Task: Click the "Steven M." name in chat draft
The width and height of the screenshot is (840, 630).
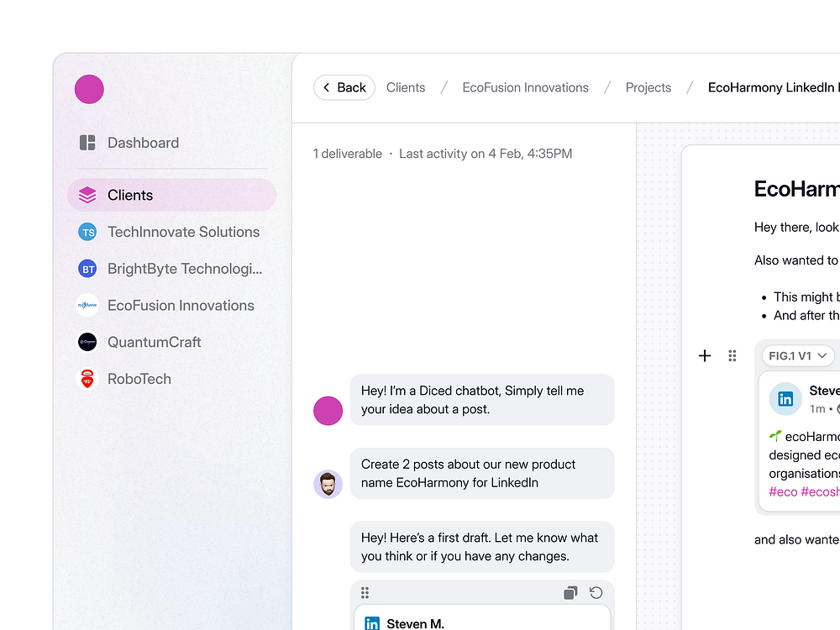Action: click(415, 623)
